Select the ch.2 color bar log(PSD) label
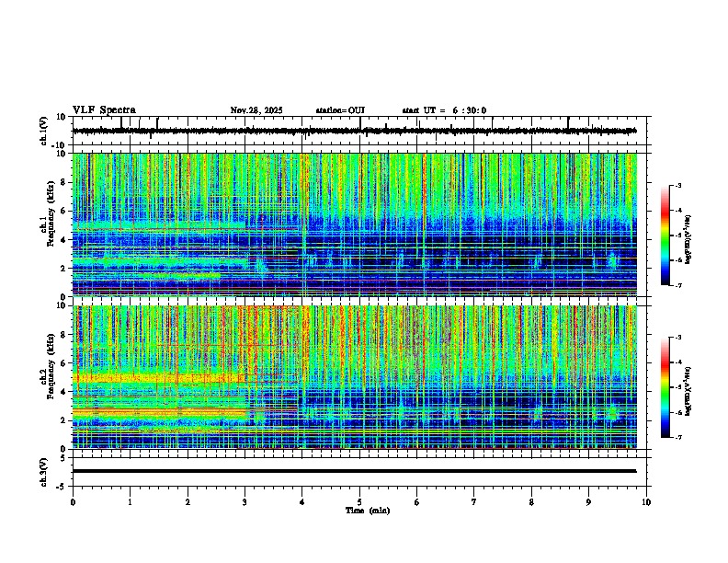Image resolution: width=728 pixels, height=563 pixels. tap(688, 391)
